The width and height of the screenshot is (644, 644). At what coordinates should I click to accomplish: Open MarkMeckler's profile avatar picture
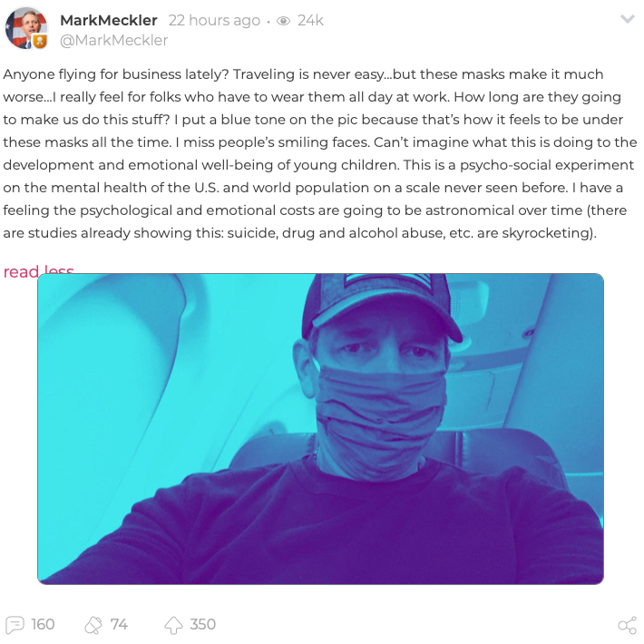(x=26, y=27)
